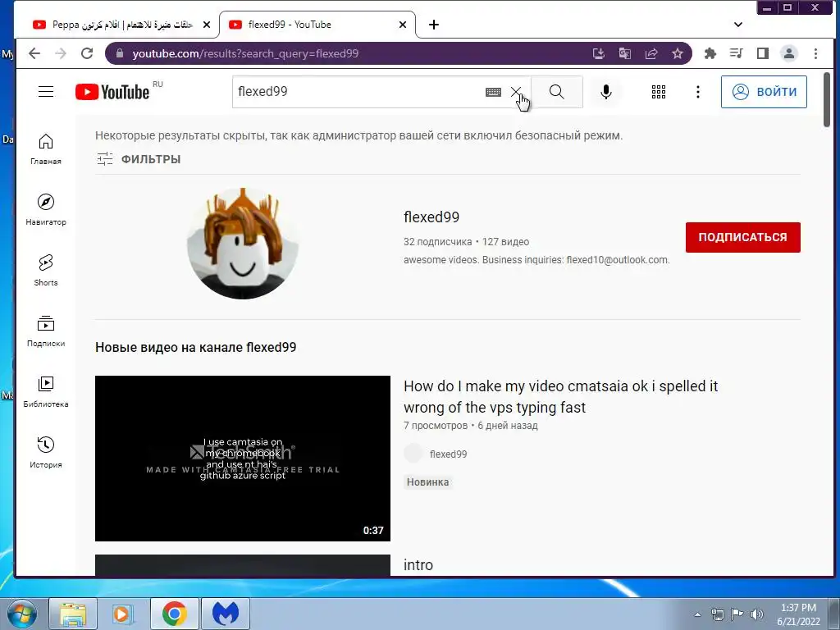View site info via the lock icon
This screenshot has width=840, height=630.
point(120,53)
